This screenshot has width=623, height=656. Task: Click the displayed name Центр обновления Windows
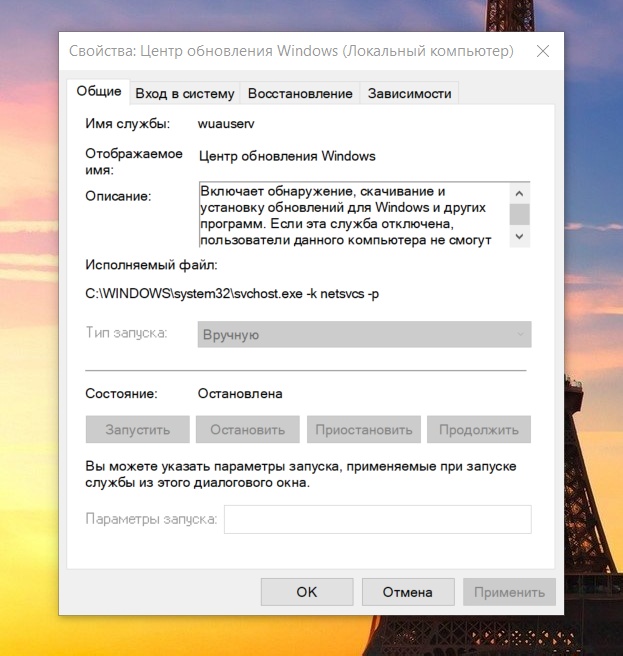coord(287,156)
